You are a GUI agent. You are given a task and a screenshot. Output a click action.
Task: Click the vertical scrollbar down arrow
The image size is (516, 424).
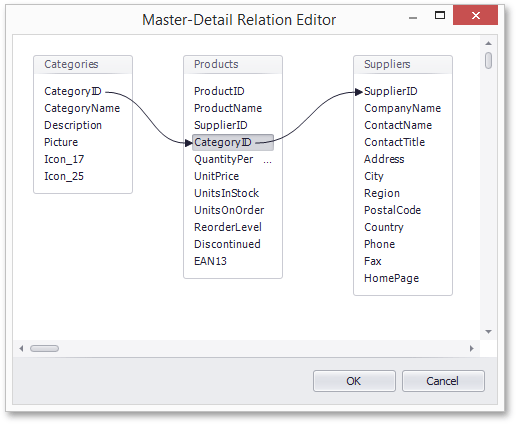click(488, 332)
